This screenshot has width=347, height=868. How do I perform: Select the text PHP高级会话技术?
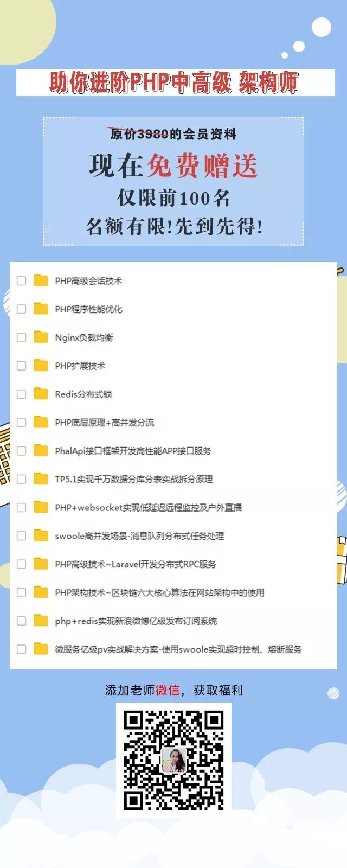88,281
